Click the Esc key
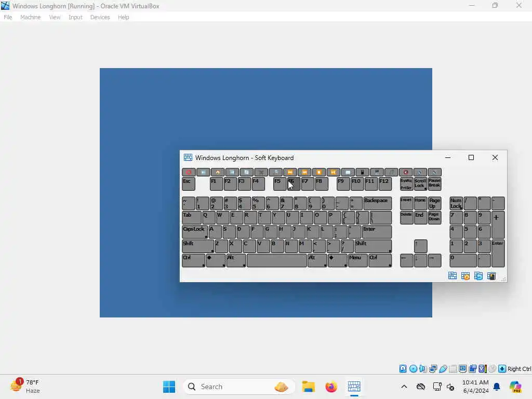This screenshot has width=532, height=399. 189,183
